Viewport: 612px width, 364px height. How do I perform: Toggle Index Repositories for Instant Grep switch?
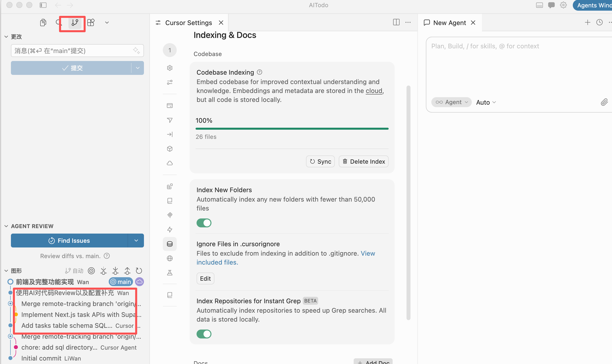point(204,334)
